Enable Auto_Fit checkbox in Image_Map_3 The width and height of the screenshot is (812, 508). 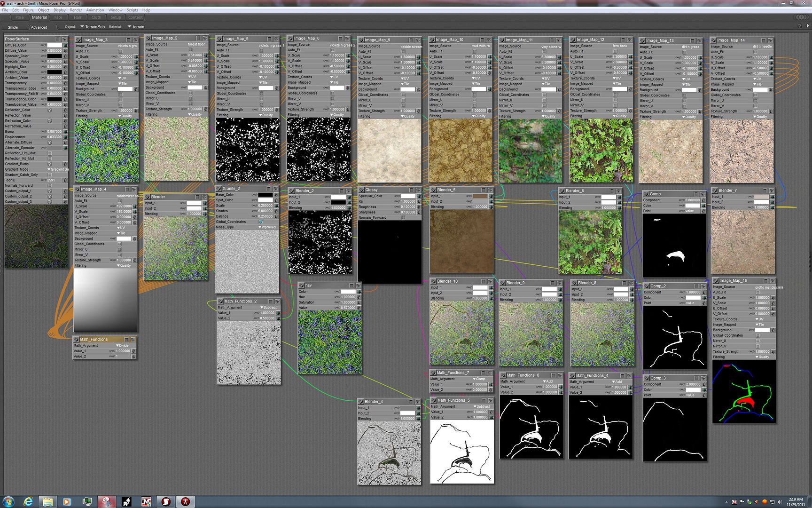pos(121,51)
